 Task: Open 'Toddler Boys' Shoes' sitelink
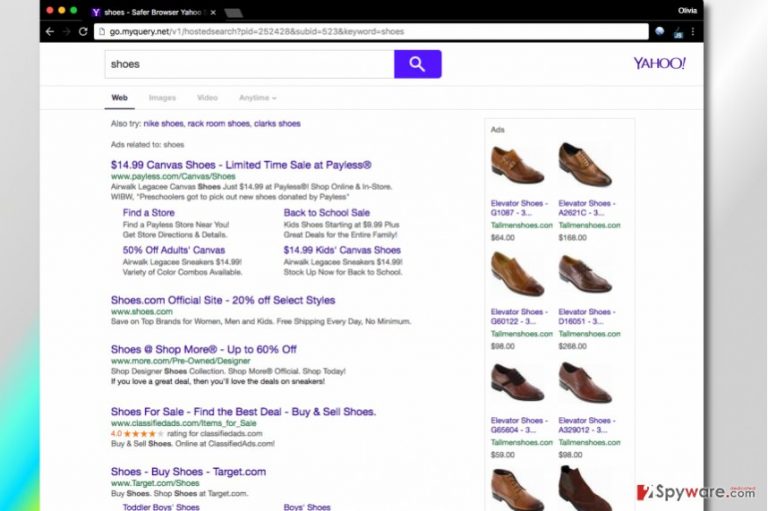click(x=161, y=507)
